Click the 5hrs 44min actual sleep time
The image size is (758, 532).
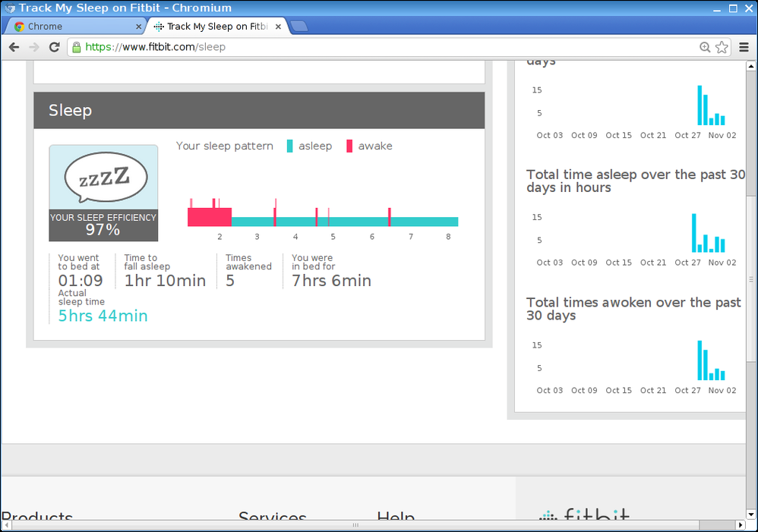click(103, 316)
